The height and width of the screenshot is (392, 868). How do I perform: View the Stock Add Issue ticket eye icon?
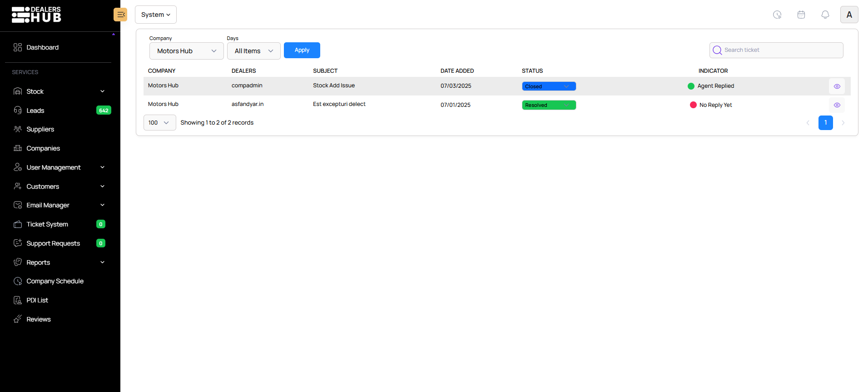837,86
